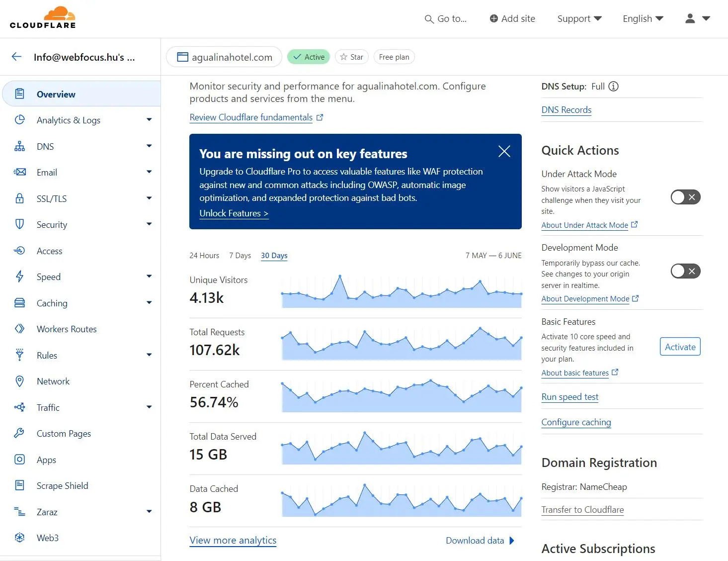Click the search magnifier icon
The height and width of the screenshot is (561, 728).
[x=429, y=19]
